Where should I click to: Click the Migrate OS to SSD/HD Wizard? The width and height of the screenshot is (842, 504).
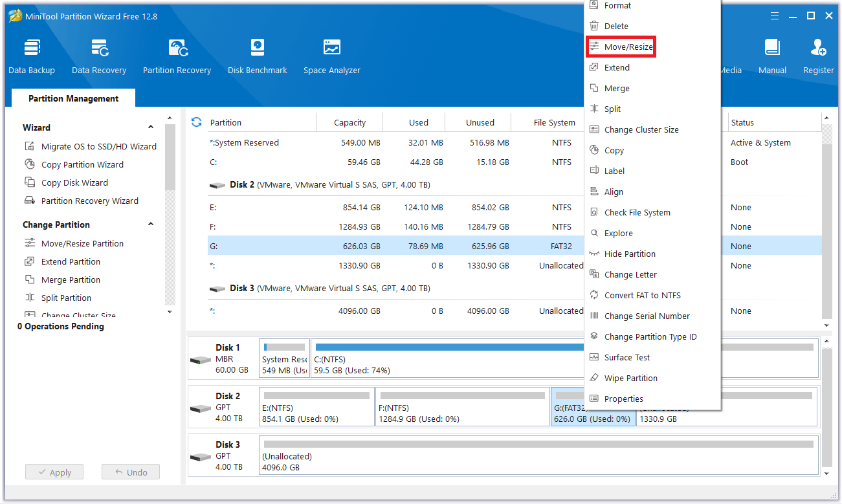(x=91, y=146)
